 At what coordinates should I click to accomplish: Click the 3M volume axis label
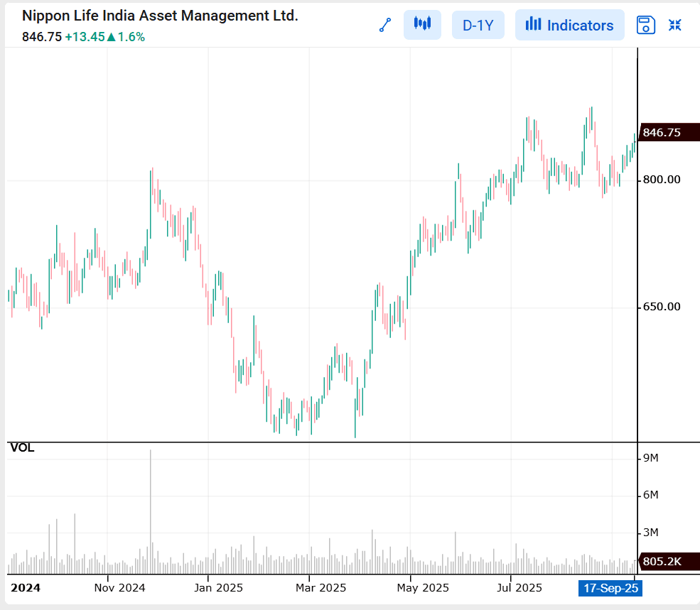click(x=650, y=533)
